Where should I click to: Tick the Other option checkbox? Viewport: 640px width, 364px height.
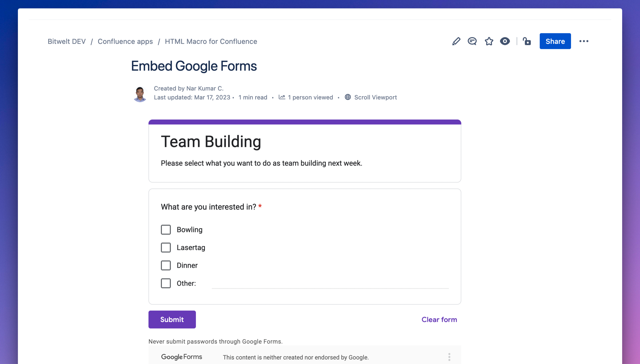(166, 283)
